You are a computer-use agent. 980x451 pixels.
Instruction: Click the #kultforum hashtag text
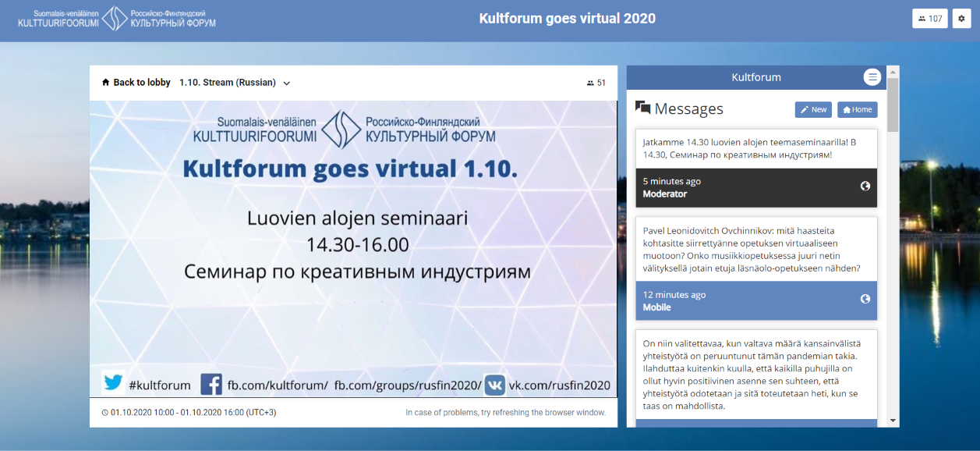coord(160,385)
